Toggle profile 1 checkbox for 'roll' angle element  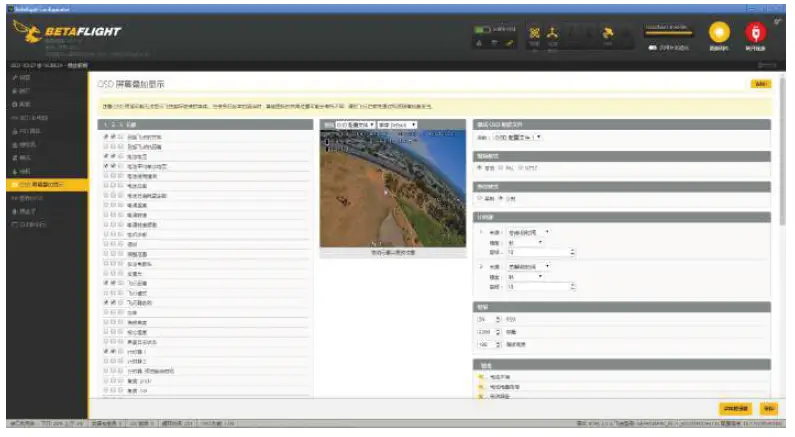pyautogui.click(x=106, y=390)
